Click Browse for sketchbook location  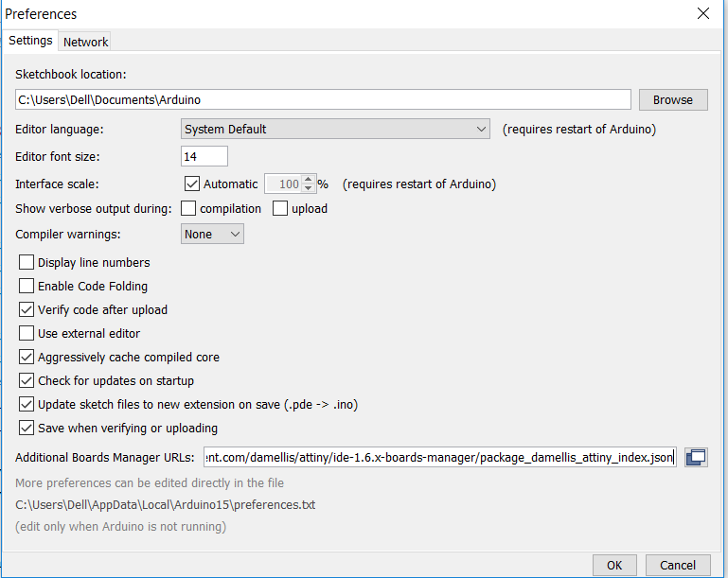673,99
